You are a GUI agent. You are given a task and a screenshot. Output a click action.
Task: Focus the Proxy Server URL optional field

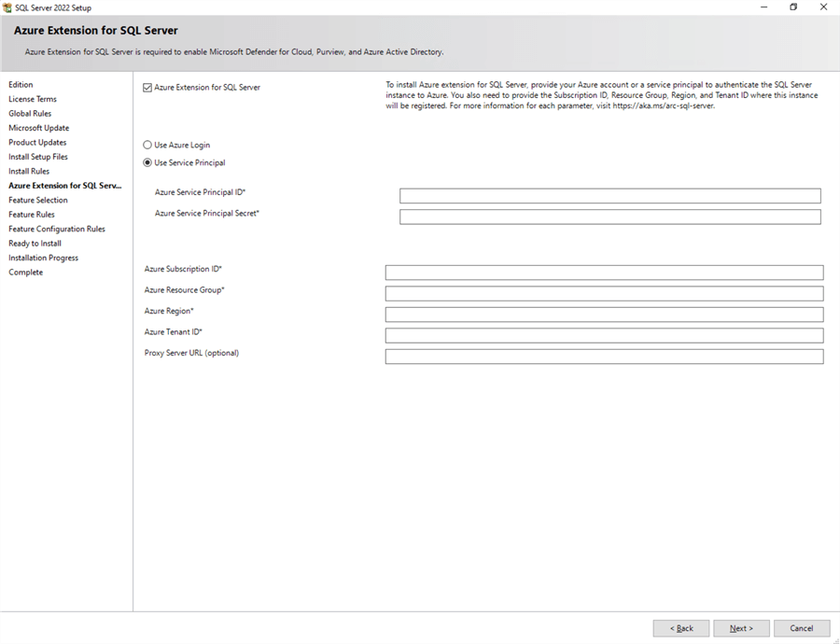[604, 357]
